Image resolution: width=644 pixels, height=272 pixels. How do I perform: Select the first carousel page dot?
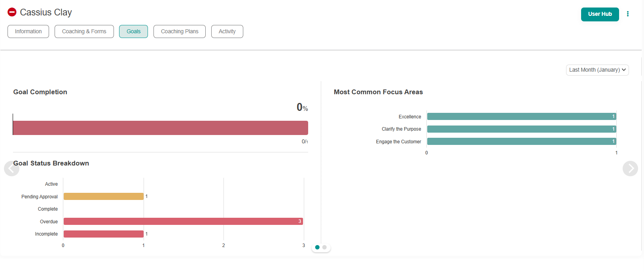click(317, 247)
